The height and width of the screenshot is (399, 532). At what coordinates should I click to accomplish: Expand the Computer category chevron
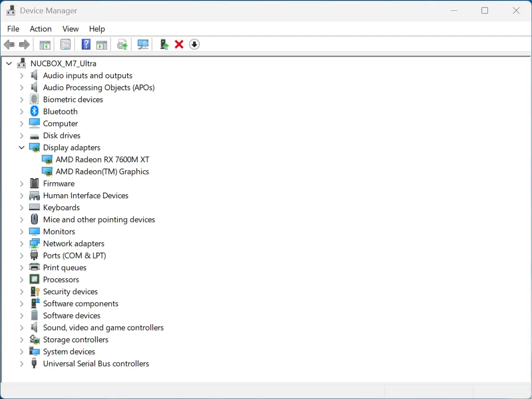[22, 124]
